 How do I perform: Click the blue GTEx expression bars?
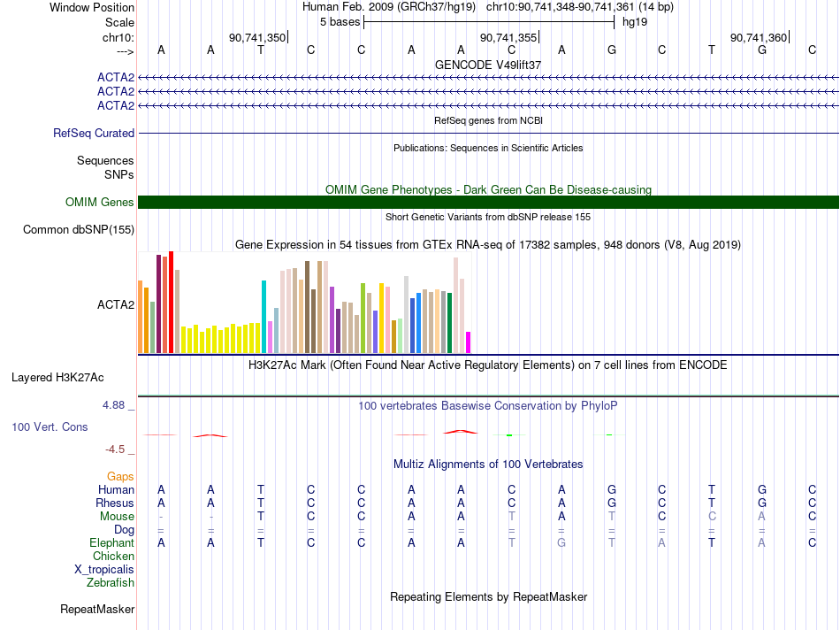[x=416, y=323]
